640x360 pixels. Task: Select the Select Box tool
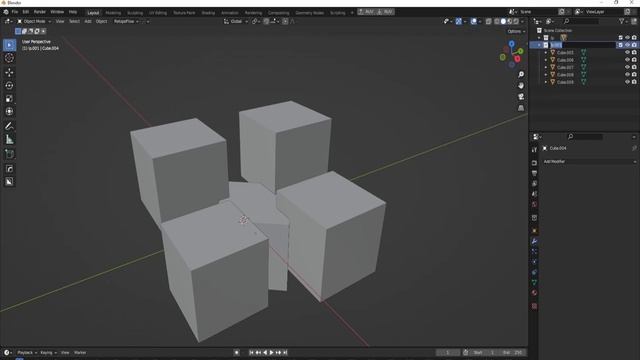[x=9, y=45]
